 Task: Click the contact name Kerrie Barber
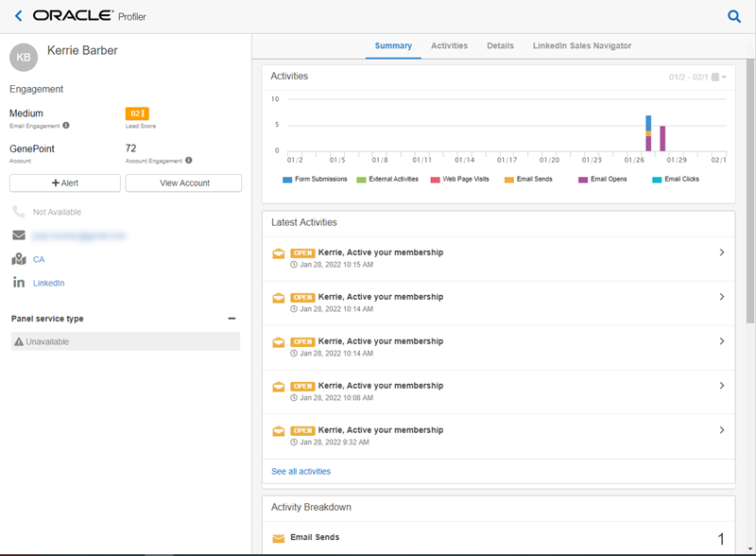(82, 50)
